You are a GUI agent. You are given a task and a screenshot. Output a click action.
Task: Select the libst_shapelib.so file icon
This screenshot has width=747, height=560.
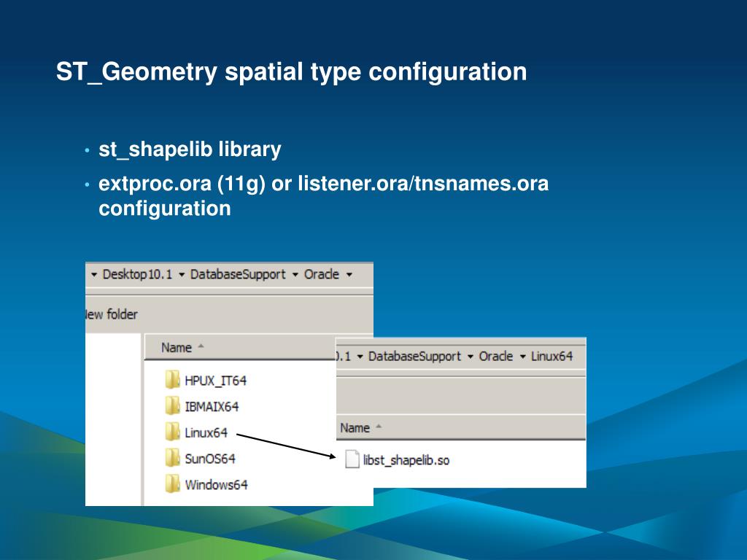pos(352,459)
